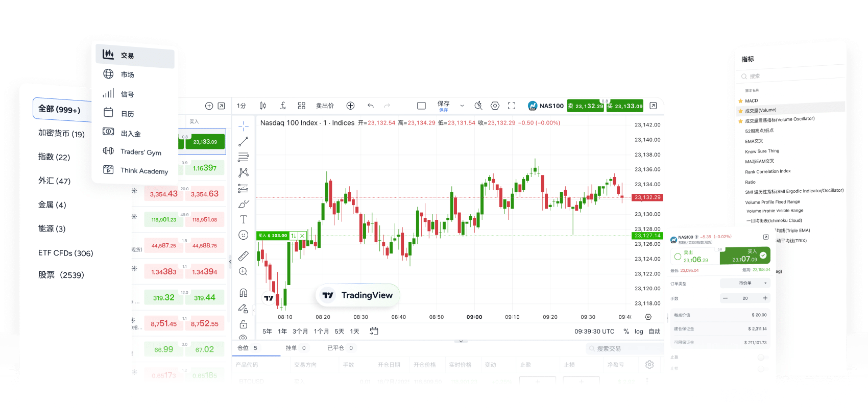Image resolution: width=868 pixels, height=408 pixels.
Task: Open the 交易 trading menu item
Action: pyautogui.click(x=135, y=56)
